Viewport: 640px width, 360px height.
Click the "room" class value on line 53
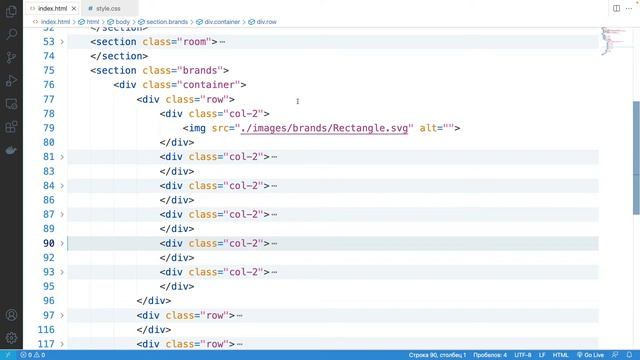(x=194, y=42)
